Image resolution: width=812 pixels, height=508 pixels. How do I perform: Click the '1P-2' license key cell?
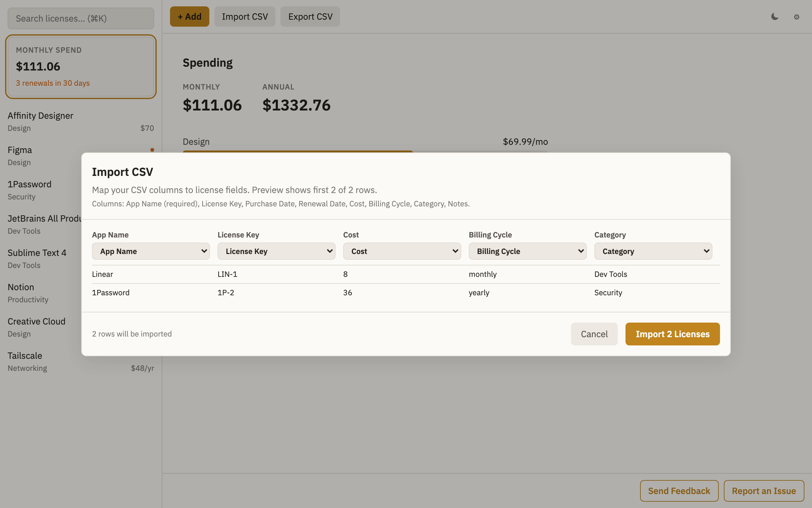point(226,293)
